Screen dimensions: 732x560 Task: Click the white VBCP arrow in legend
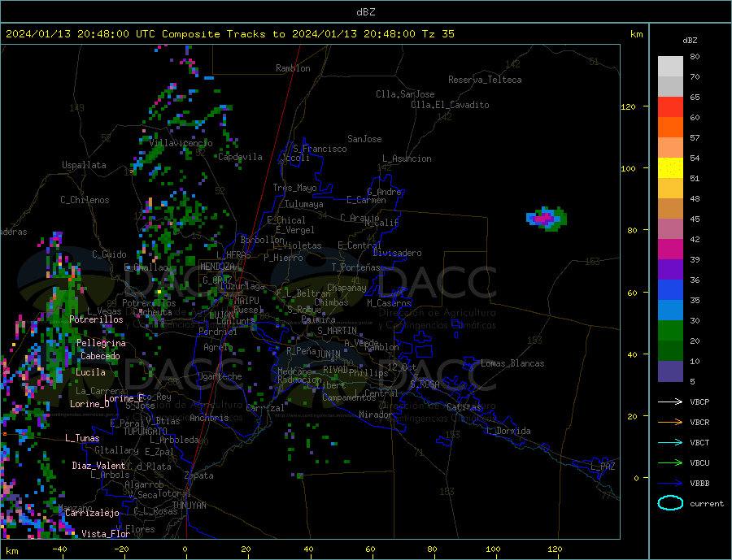670,402
